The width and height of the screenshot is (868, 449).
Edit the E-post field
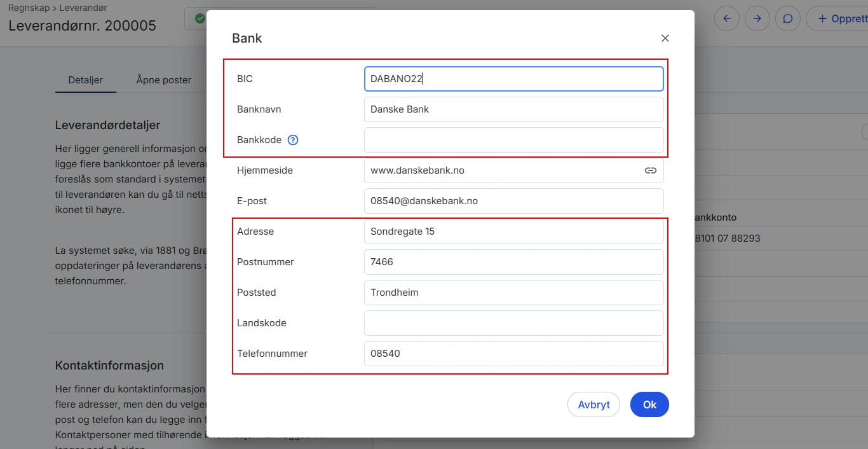(513, 201)
